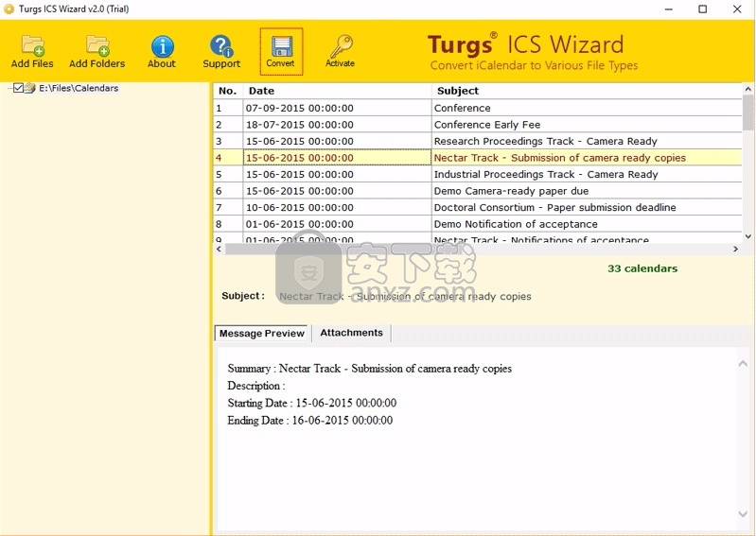The height and width of the screenshot is (536, 756).
Task: Click the message preview scroll-up arrow
Action: point(743,364)
